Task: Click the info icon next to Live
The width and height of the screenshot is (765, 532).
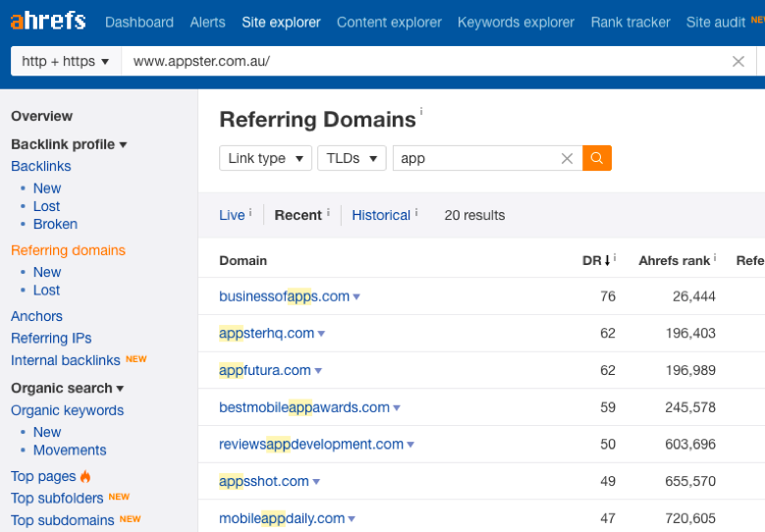Action: (x=250, y=212)
